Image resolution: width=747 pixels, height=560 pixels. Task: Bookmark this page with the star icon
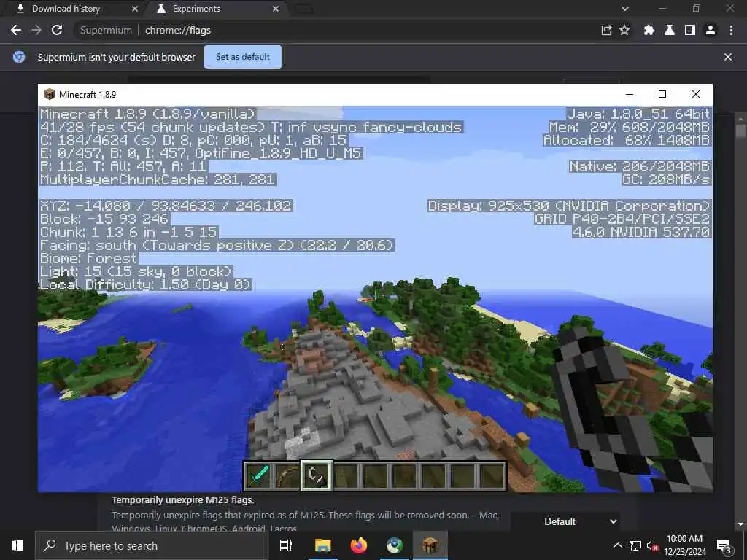[624, 30]
